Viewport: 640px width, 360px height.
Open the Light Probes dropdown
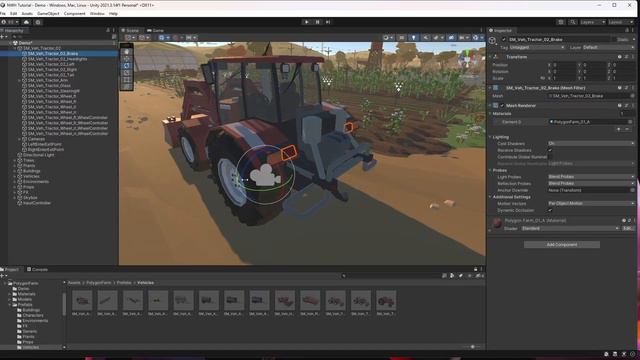click(591, 177)
